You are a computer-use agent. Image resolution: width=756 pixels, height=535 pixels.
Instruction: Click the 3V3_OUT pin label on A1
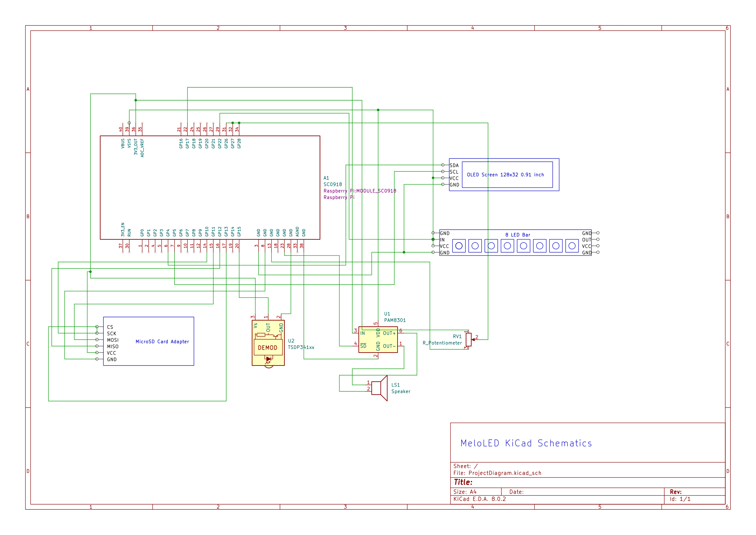tap(136, 147)
